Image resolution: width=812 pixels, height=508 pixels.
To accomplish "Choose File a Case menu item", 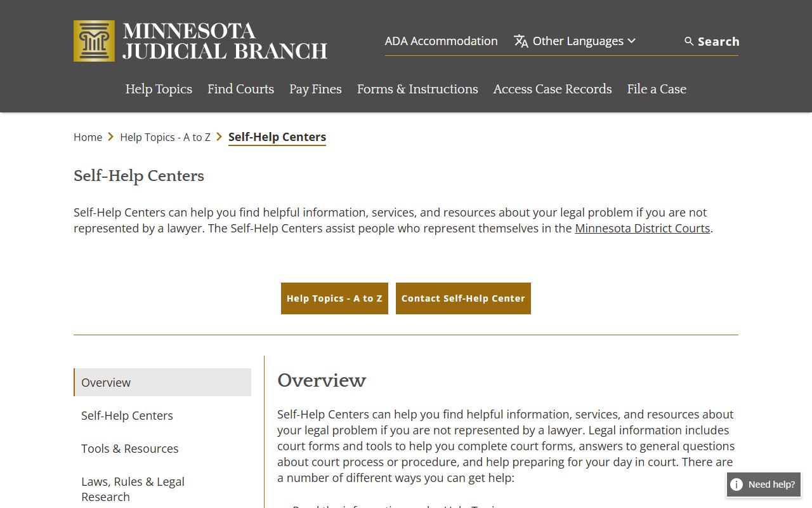I will coord(657,89).
